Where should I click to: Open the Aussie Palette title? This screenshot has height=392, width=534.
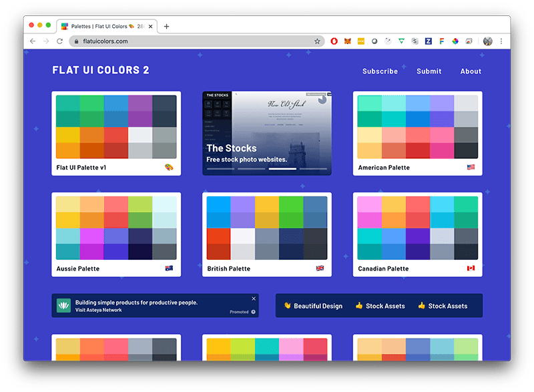point(78,268)
